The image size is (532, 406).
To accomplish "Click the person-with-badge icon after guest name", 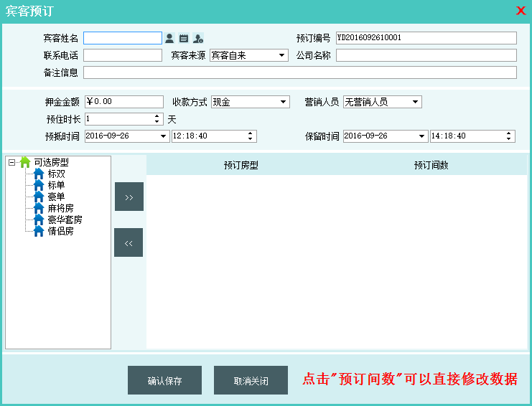I will (197, 38).
